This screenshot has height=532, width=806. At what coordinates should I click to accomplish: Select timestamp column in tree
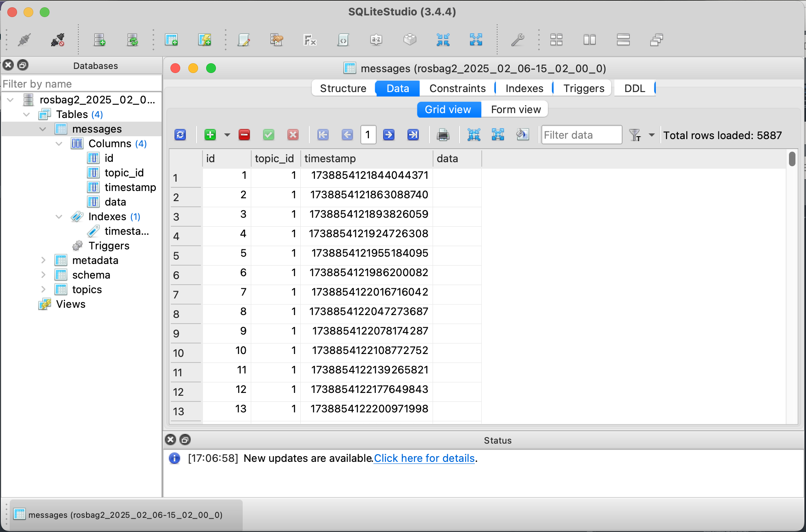click(x=130, y=187)
